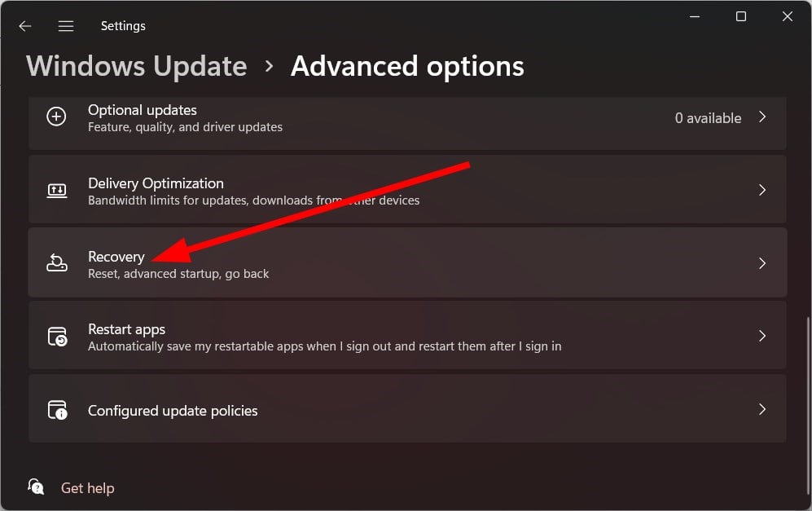The width and height of the screenshot is (812, 511).
Task: Open the hamburger navigation menu
Action: click(66, 26)
